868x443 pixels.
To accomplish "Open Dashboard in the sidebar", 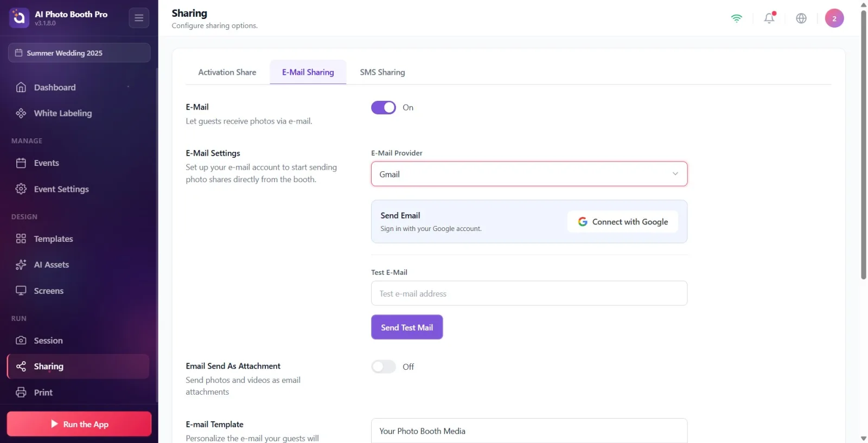I will pyautogui.click(x=78, y=87).
